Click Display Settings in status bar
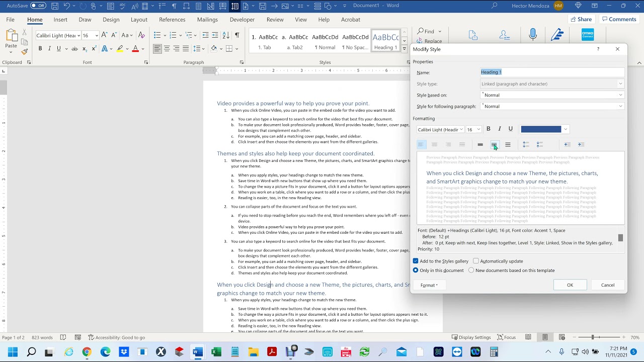644x362 pixels. [471, 337]
